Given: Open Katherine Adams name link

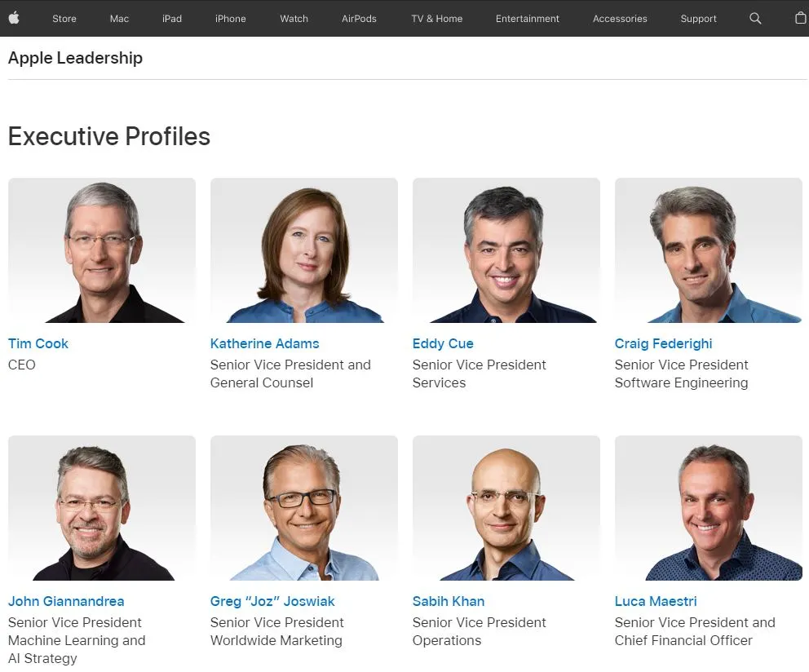Looking at the screenshot, I should tap(265, 343).
